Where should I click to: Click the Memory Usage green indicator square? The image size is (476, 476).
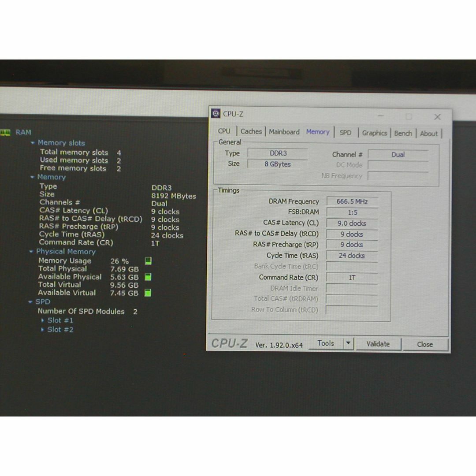tap(148, 261)
